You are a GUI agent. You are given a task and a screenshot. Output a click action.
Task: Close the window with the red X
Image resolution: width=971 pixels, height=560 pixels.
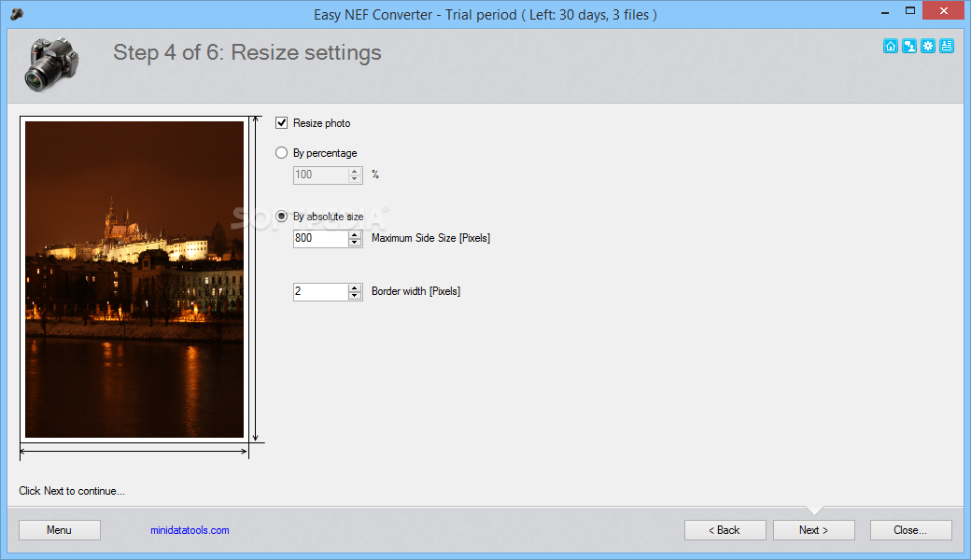[944, 10]
